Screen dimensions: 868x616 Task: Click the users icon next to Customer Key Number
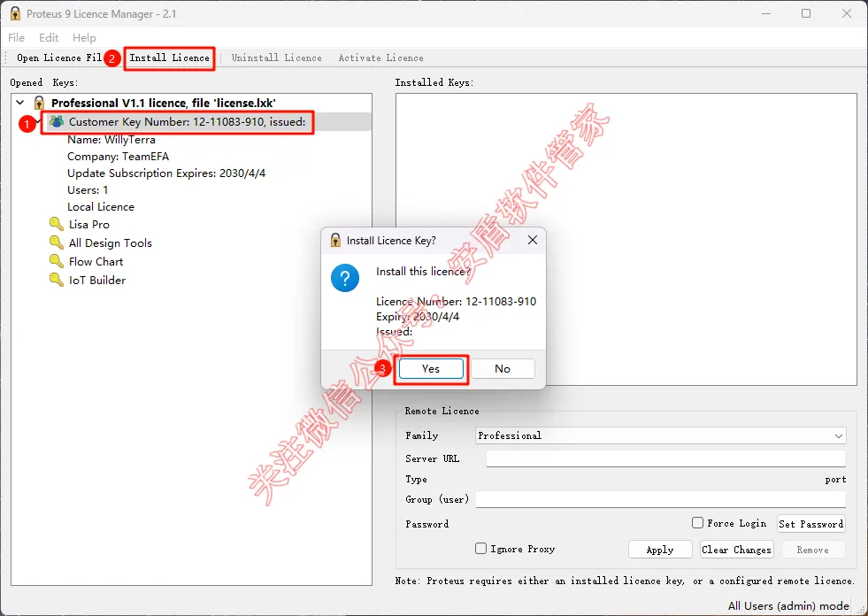57,121
